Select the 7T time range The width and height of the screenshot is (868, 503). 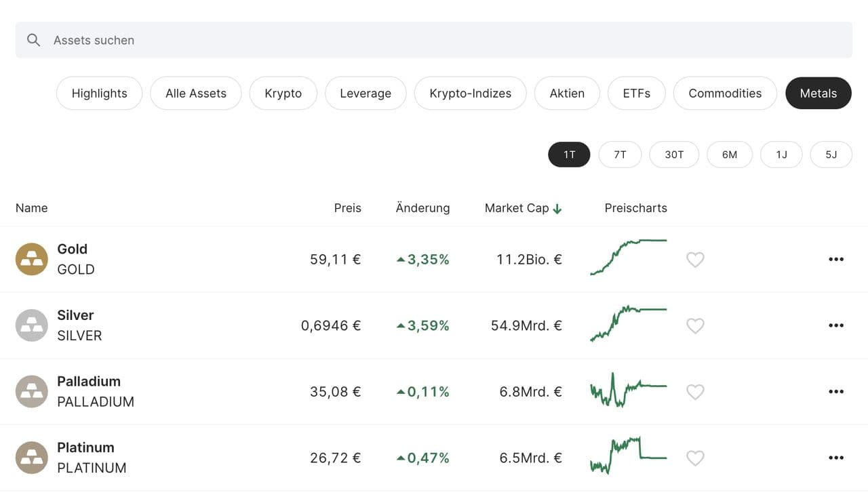pyautogui.click(x=620, y=155)
